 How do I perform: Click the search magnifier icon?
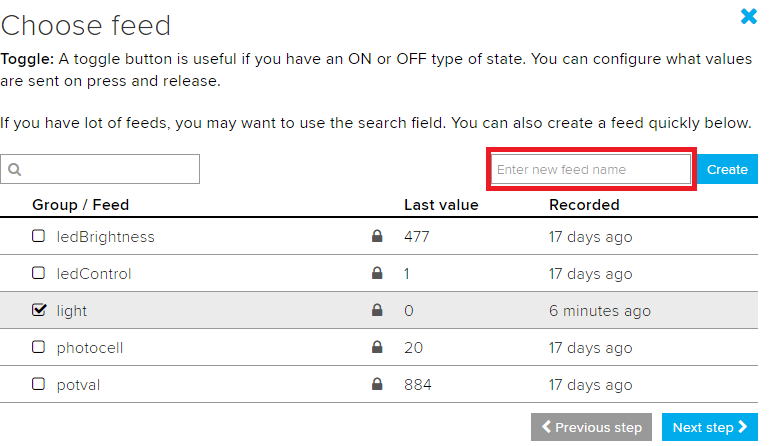coord(15,170)
